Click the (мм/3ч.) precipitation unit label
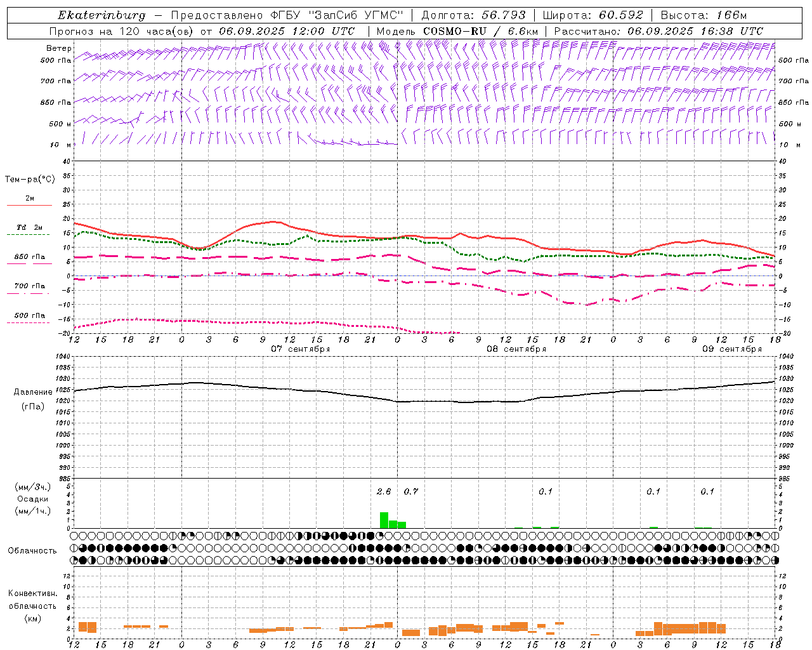The image size is (812, 650). (x=32, y=487)
